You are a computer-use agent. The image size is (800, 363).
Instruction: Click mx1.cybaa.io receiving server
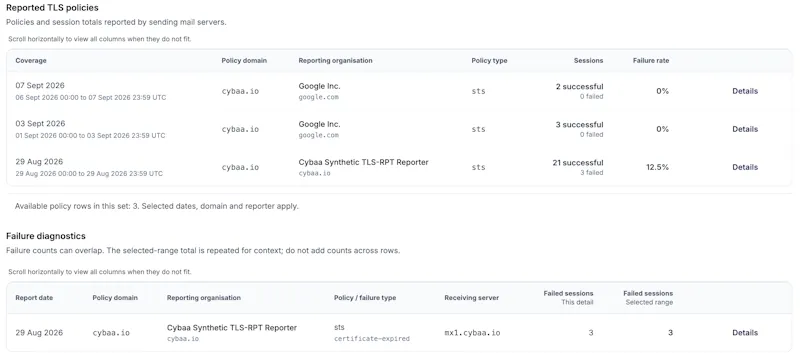[x=472, y=333]
